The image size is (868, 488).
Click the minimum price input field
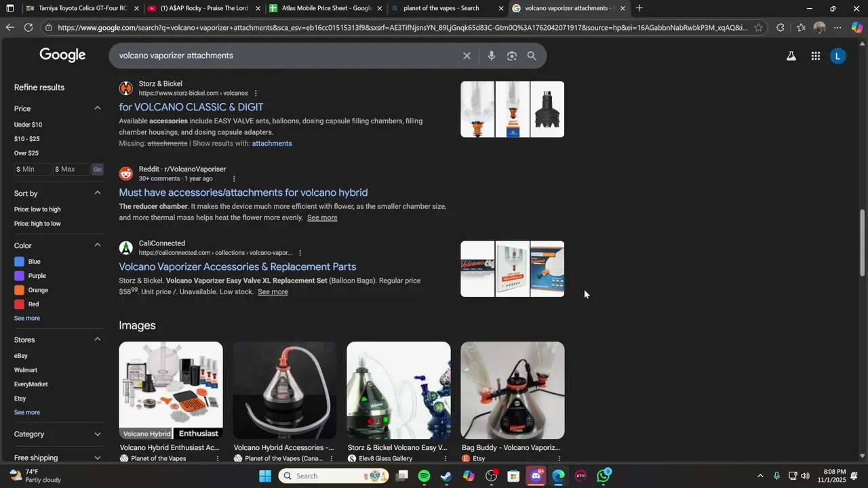[32, 169]
